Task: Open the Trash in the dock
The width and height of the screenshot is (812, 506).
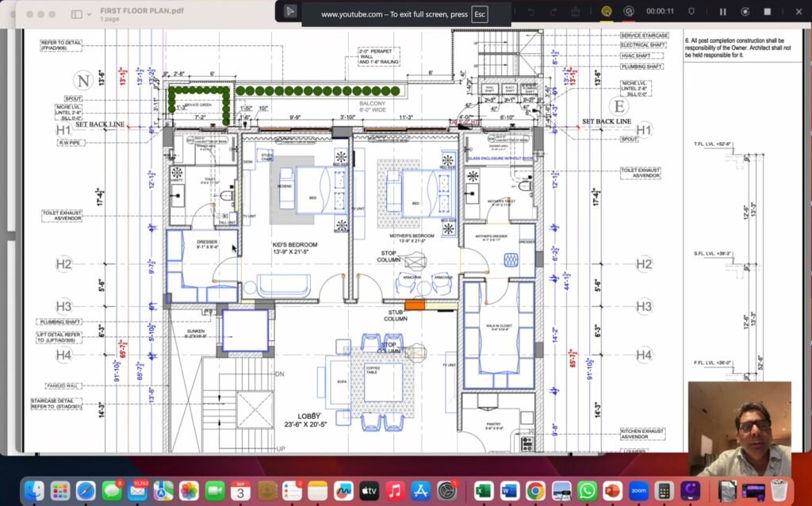Action: coord(778,491)
